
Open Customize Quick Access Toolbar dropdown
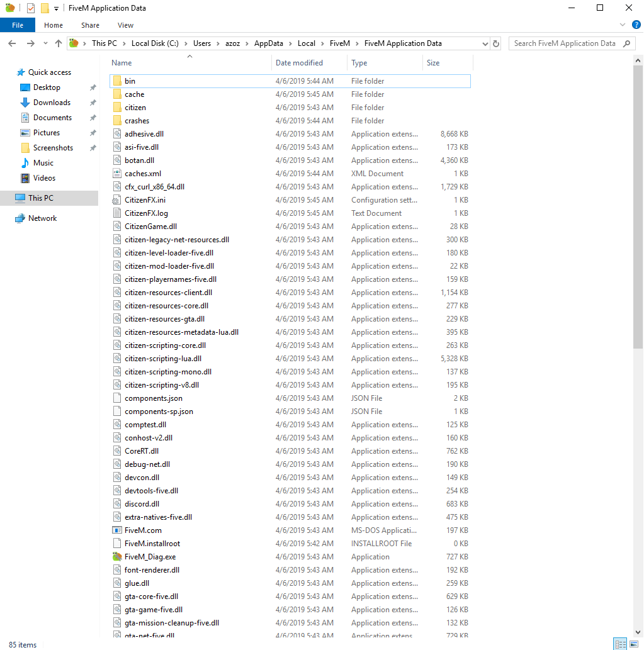(57, 8)
